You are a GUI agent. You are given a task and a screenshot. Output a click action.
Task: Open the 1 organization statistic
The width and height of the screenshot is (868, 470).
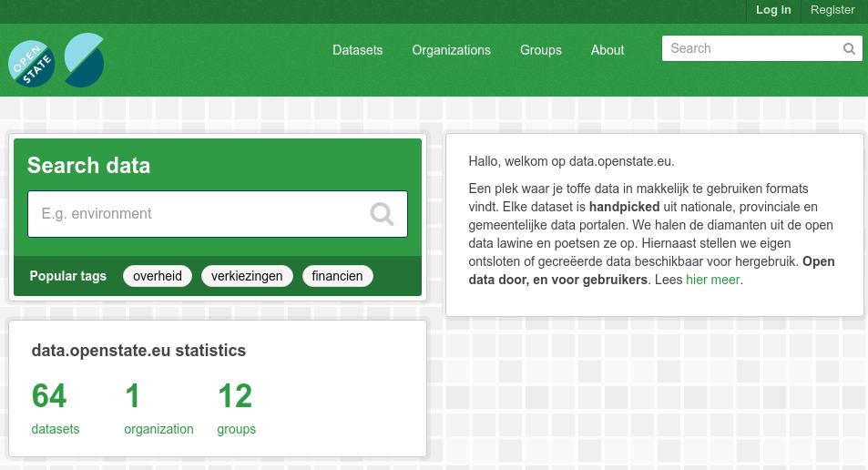pos(158,408)
